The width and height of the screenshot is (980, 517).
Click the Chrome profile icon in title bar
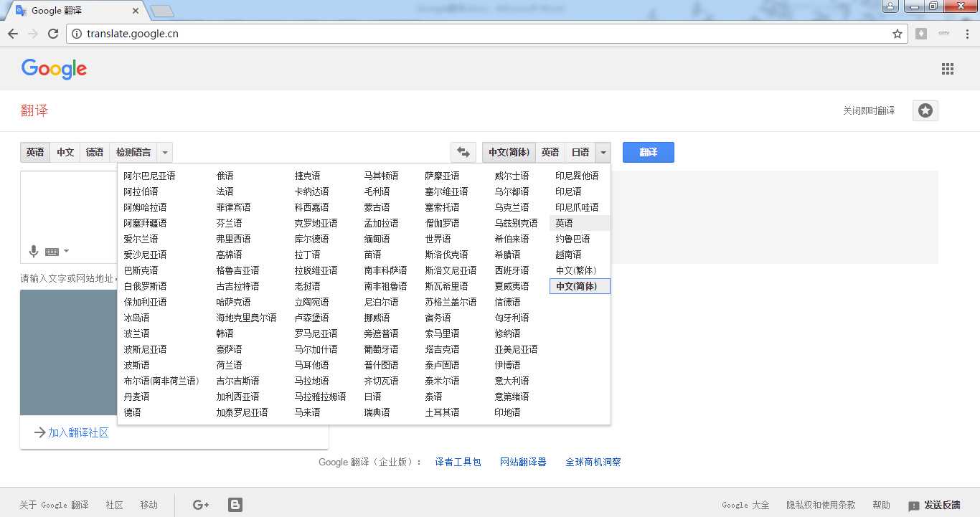(890, 6)
